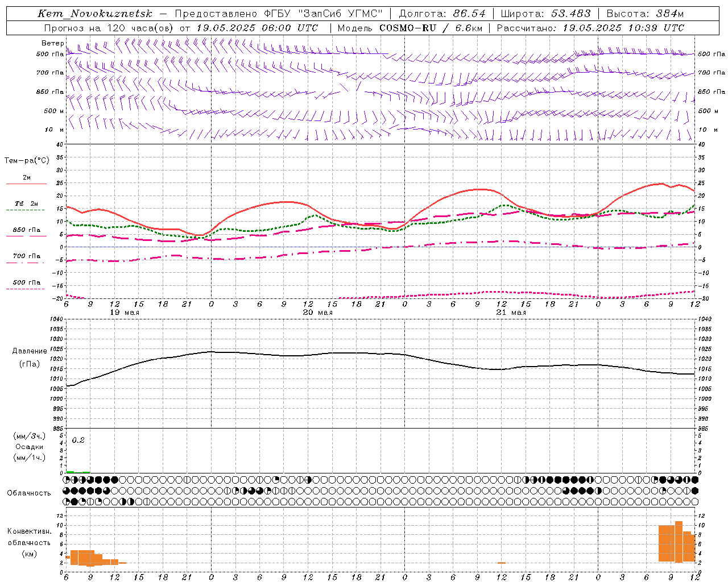Click the '700 гПа' temperature legend entry
Screen dimensions: 728x582
pyautogui.click(x=27, y=256)
